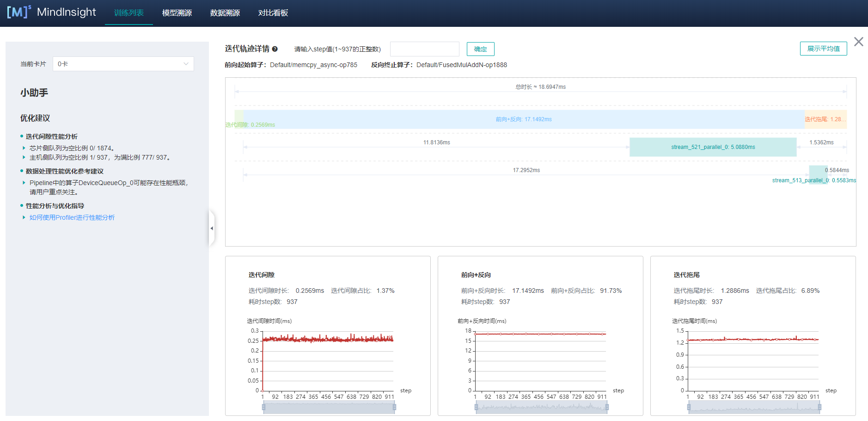The height and width of the screenshot is (421, 868).
Task: Click arrow icon before 主机侧队列为空比例
Action: coord(24,157)
